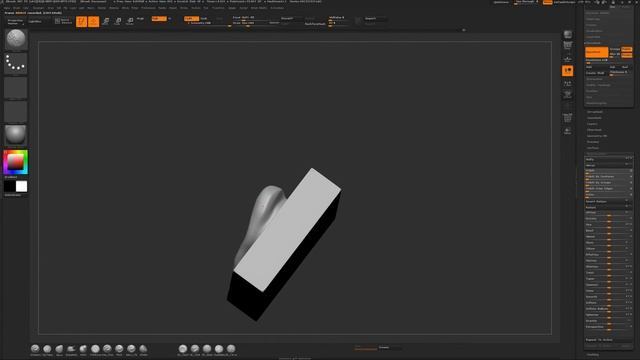Open the Preferences menu

click(148, 8)
